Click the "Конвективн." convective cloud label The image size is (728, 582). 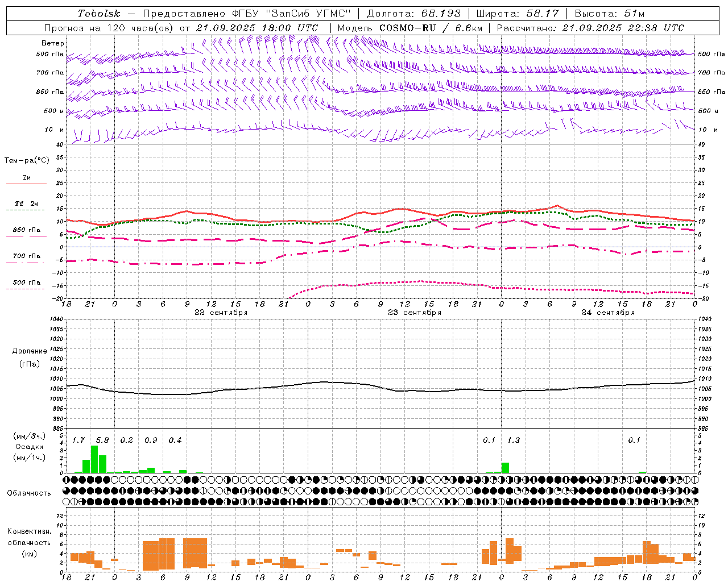[x=29, y=531]
